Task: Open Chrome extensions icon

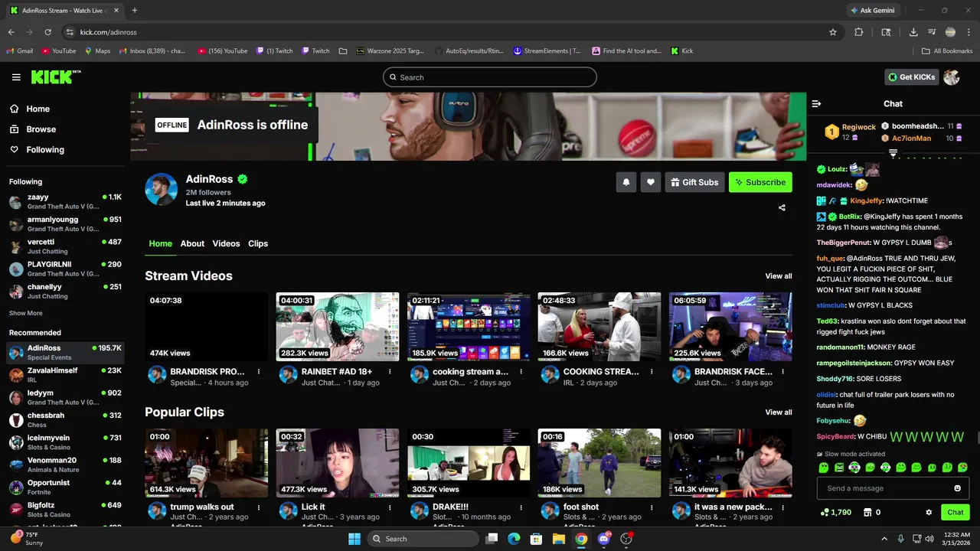Action: (x=858, y=32)
